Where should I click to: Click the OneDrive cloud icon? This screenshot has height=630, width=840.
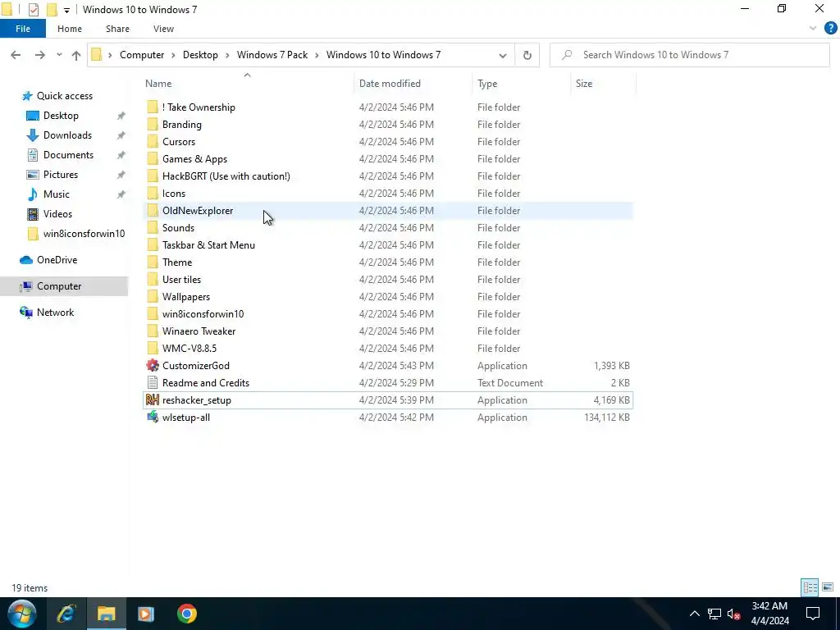26,260
